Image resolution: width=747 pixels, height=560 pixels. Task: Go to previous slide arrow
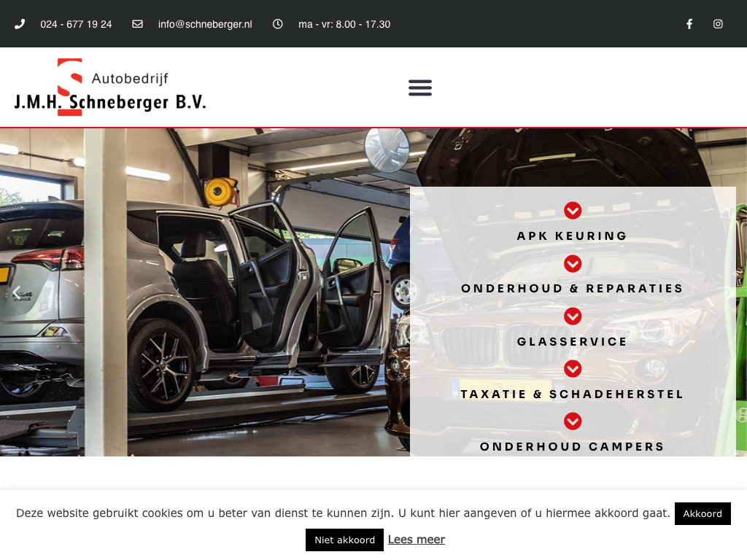coord(17,292)
